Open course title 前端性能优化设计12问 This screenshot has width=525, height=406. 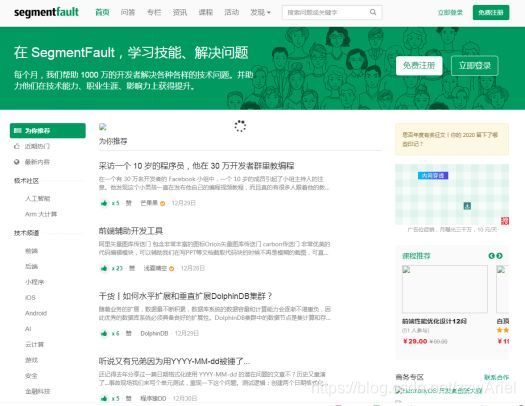point(434,321)
